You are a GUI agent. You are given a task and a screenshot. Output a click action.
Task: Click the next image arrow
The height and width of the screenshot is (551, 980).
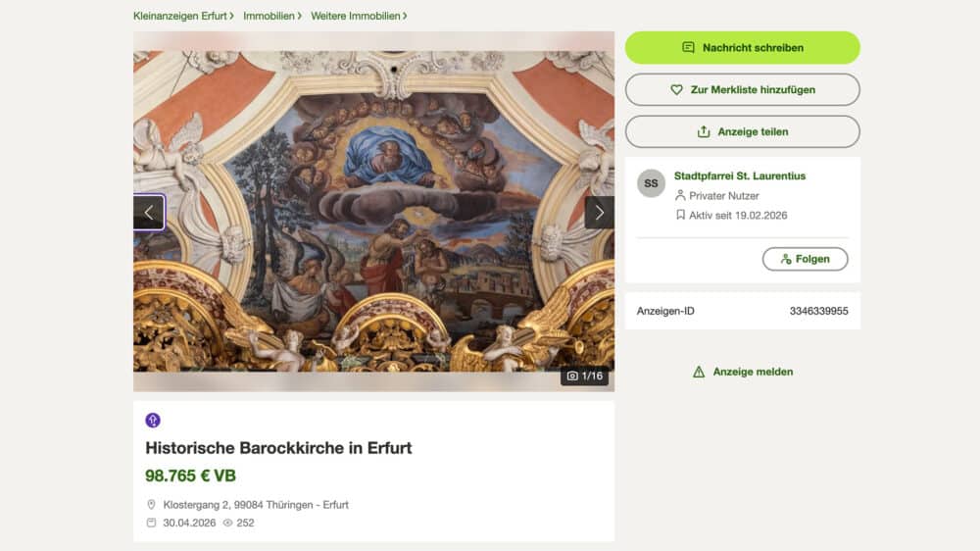coord(599,212)
